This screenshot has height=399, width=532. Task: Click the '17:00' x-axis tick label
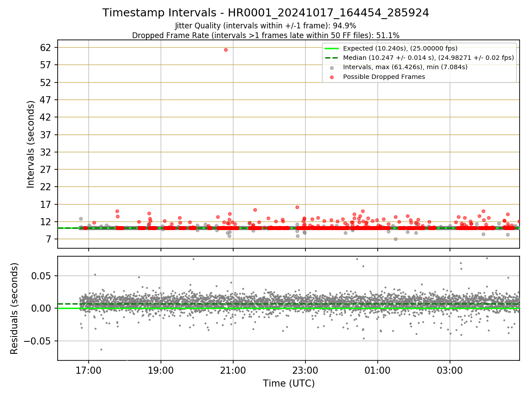coord(89,370)
